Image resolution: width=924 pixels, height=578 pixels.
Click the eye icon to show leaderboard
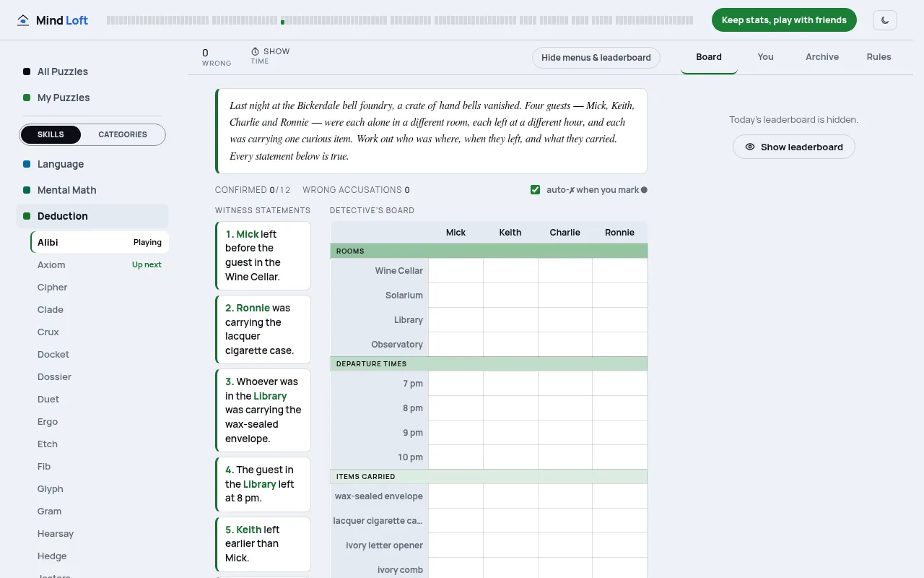tap(750, 147)
